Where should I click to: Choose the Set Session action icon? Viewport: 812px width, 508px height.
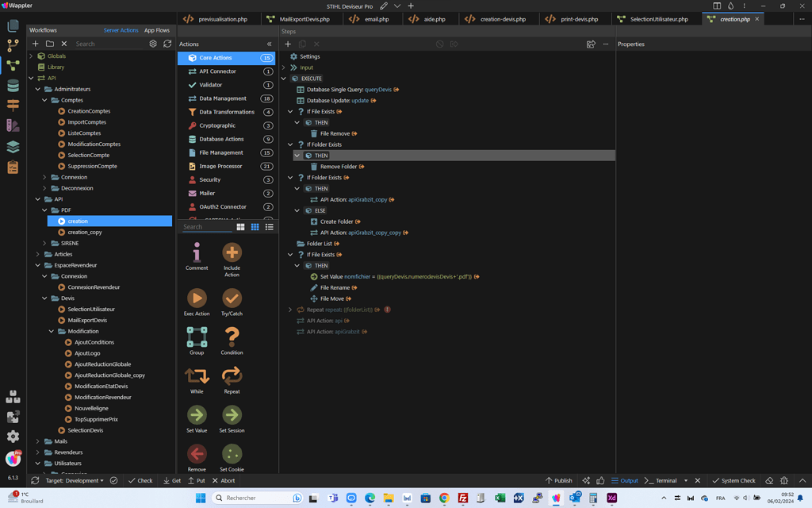pyautogui.click(x=232, y=415)
